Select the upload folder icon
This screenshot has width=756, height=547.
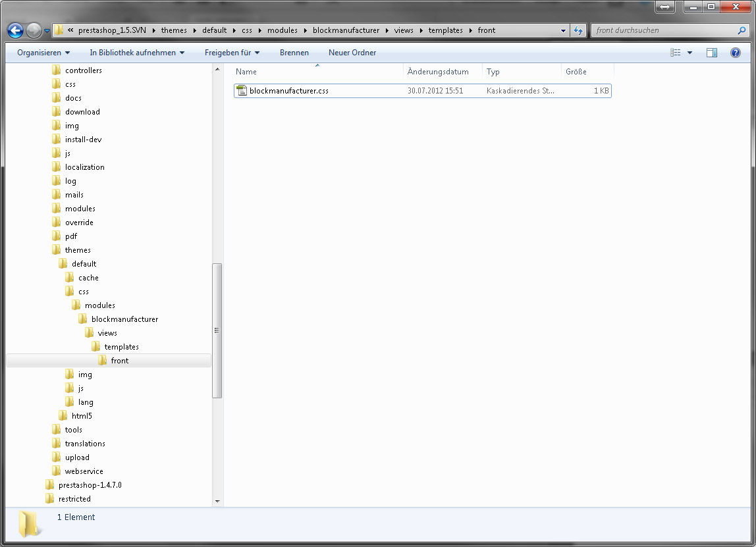57,457
